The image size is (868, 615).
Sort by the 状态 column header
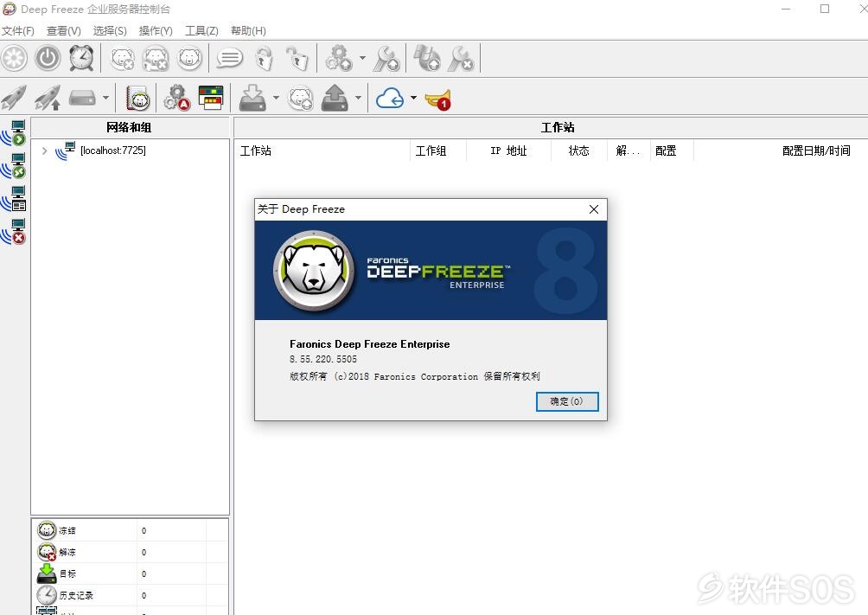[579, 151]
